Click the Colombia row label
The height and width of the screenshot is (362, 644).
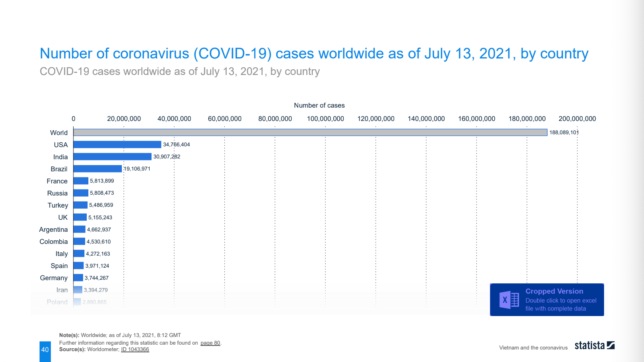tap(54, 241)
